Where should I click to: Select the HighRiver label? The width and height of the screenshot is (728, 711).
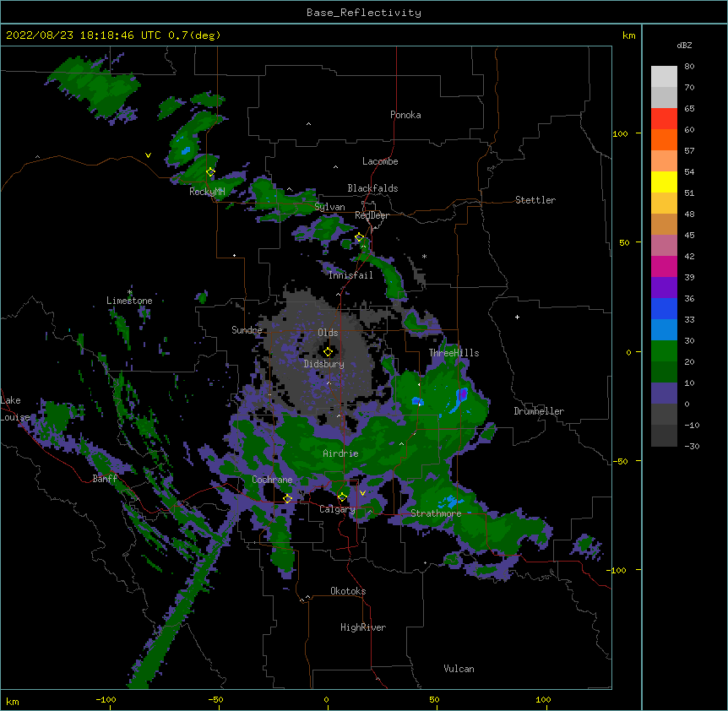coord(363,627)
